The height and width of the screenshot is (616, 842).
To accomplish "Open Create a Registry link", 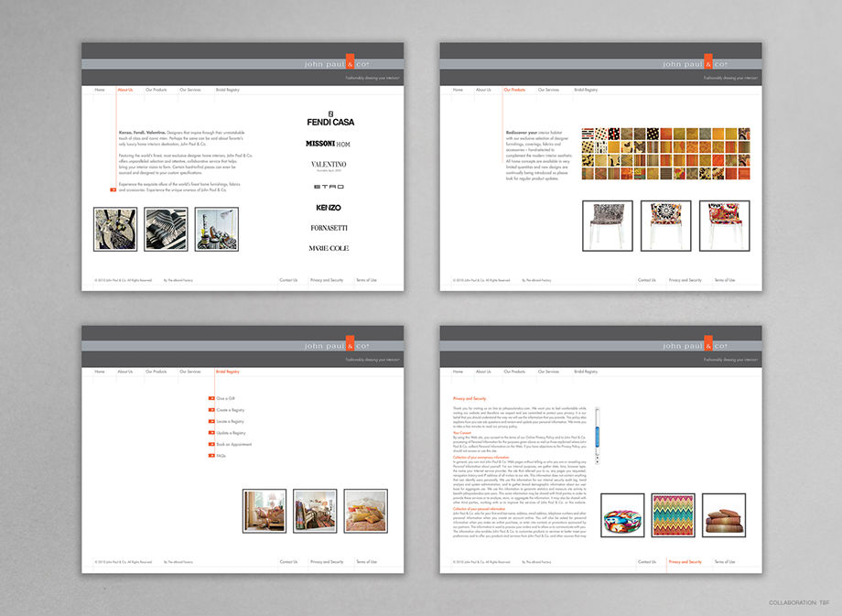I will 231,410.
